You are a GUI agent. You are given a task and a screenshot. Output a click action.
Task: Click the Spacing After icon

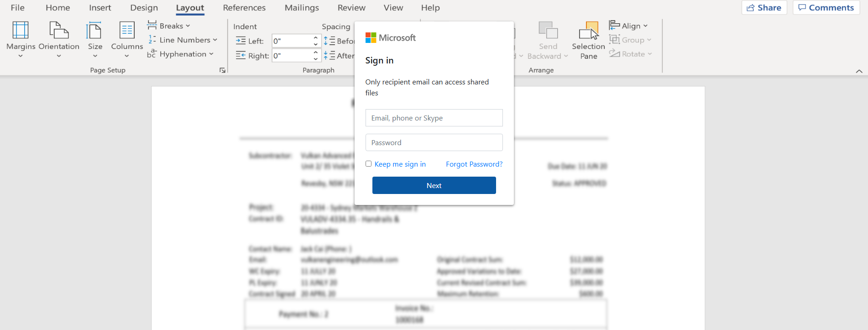click(x=329, y=56)
